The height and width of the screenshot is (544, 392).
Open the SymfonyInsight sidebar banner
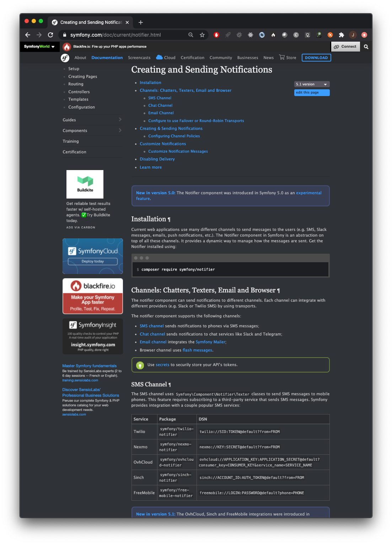tap(93, 336)
